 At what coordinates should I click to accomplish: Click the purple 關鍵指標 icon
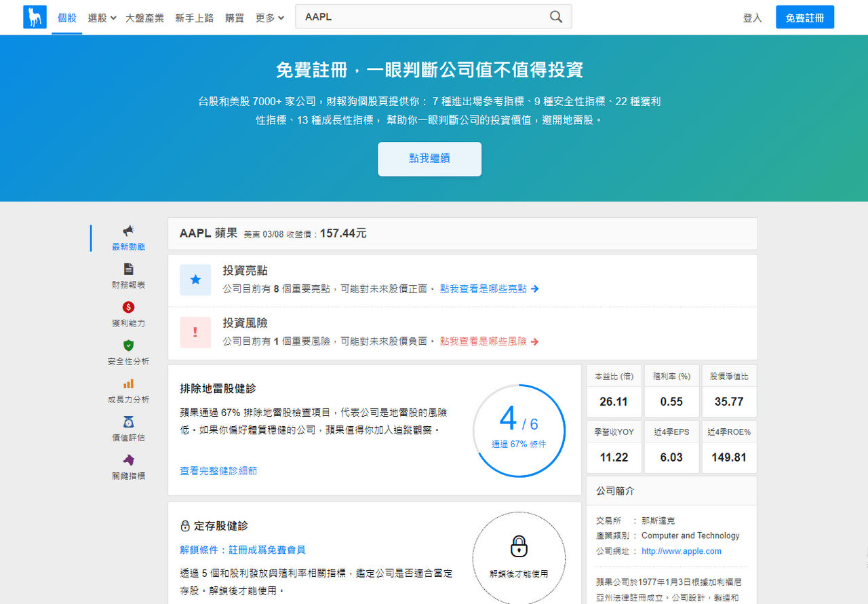127,461
